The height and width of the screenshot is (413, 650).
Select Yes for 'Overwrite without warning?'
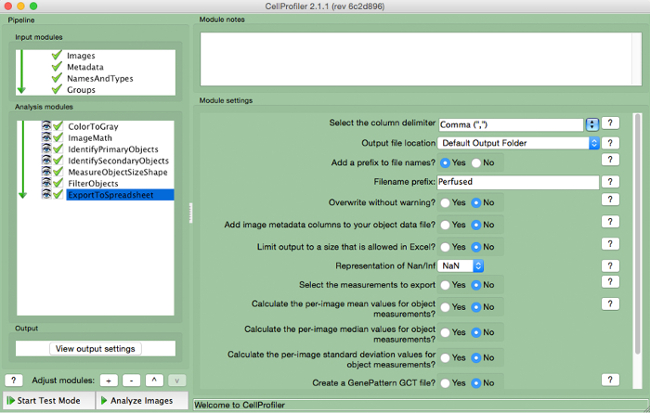445,201
